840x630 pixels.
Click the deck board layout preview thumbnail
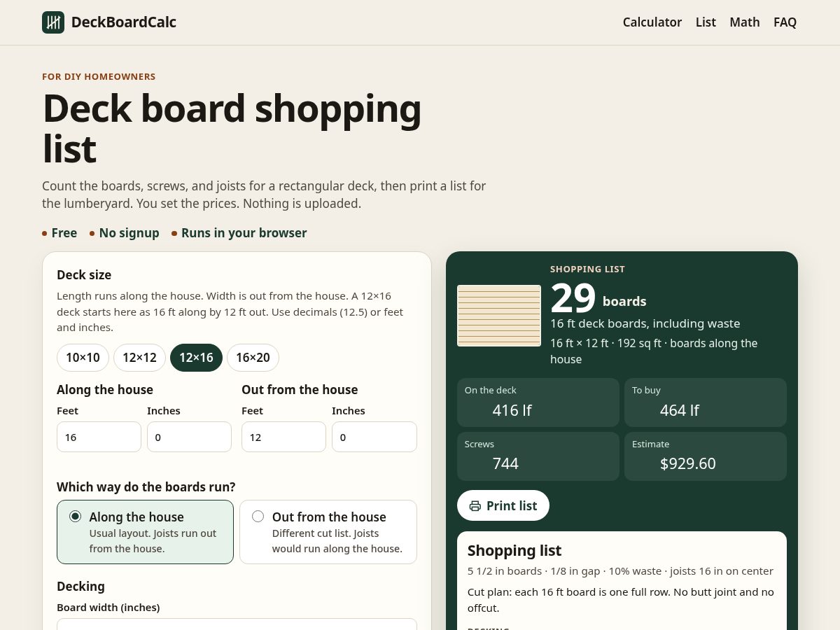[x=499, y=316]
